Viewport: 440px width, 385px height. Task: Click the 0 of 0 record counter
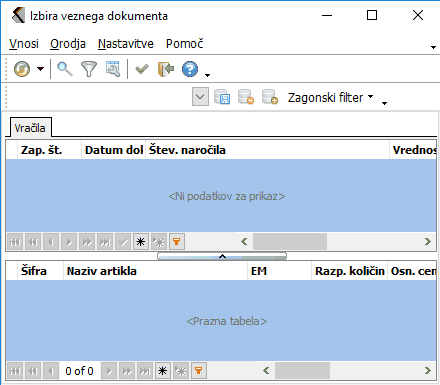click(79, 371)
